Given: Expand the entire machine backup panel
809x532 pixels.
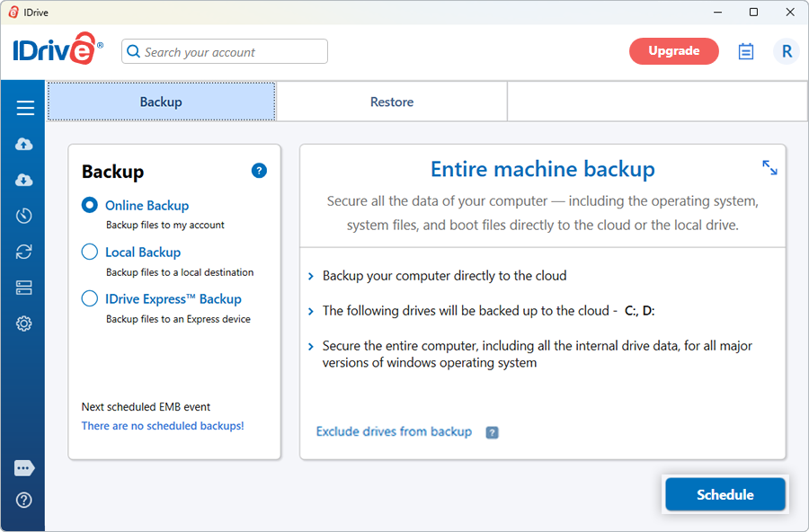Looking at the screenshot, I should click(x=769, y=168).
